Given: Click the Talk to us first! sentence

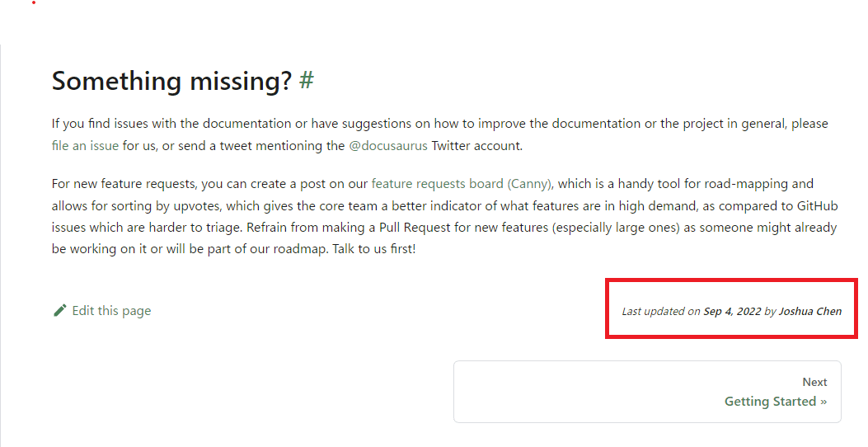Looking at the screenshot, I should click(x=373, y=249).
